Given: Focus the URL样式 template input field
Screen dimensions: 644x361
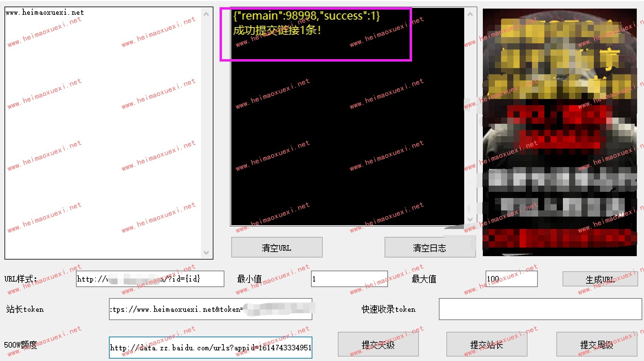Looking at the screenshot, I should (150, 279).
